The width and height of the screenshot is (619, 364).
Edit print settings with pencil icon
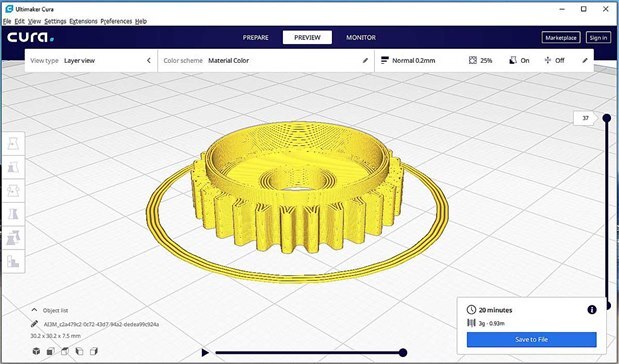click(585, 60)
